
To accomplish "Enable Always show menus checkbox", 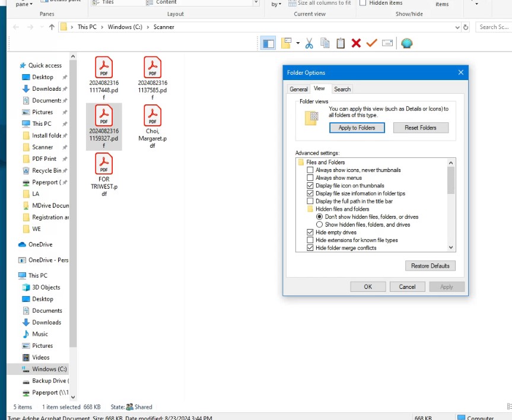I will point(310,177).
